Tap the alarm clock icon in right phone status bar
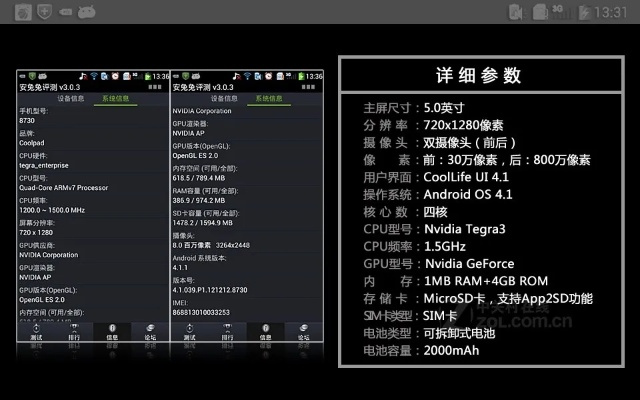Screen dimensions: 640x400 click(x=269, y=76)
